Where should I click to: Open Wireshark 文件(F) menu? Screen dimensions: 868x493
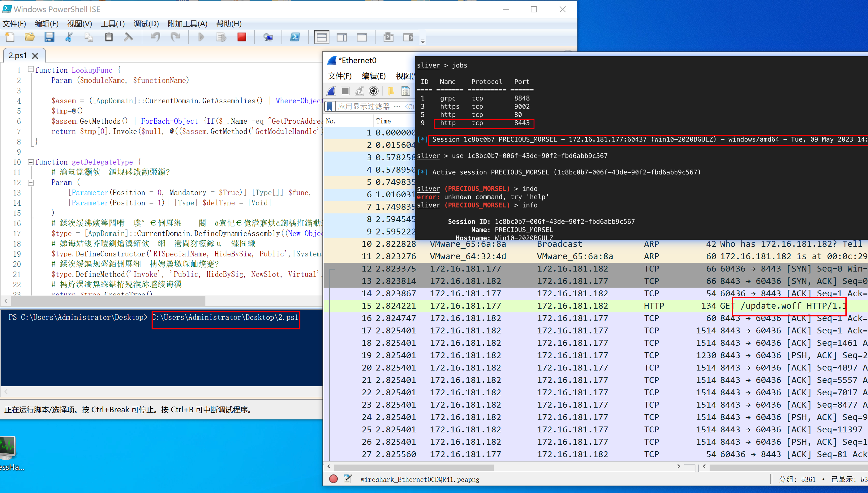pos(339,76)
